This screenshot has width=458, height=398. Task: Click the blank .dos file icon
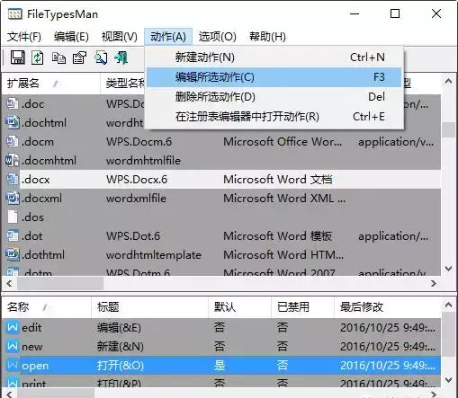click(x=13, y=217)
